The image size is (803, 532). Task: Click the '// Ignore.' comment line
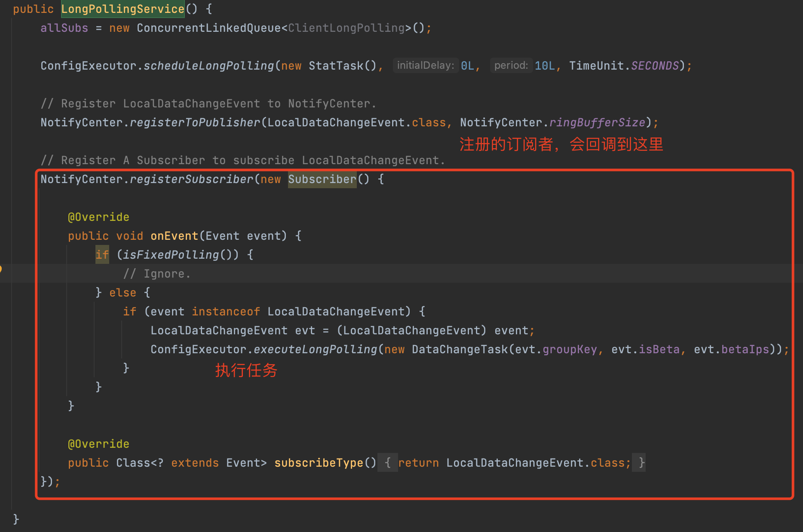157,274
